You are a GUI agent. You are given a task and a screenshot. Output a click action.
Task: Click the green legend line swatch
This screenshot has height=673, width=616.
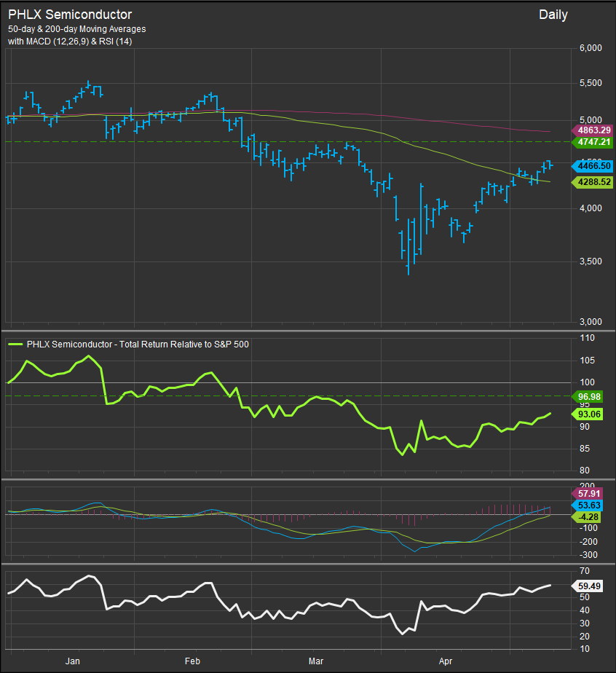pyautogui.click(x=15, y=345)
